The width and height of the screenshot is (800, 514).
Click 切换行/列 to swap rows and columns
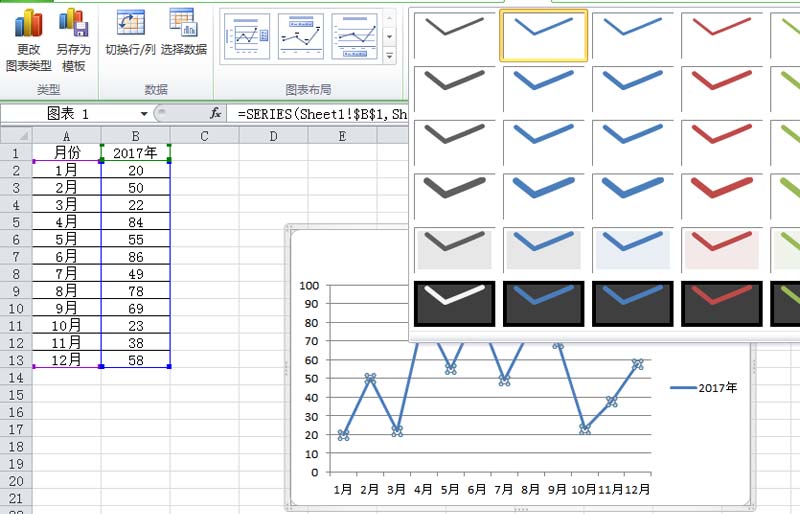(x=130, y=24)
